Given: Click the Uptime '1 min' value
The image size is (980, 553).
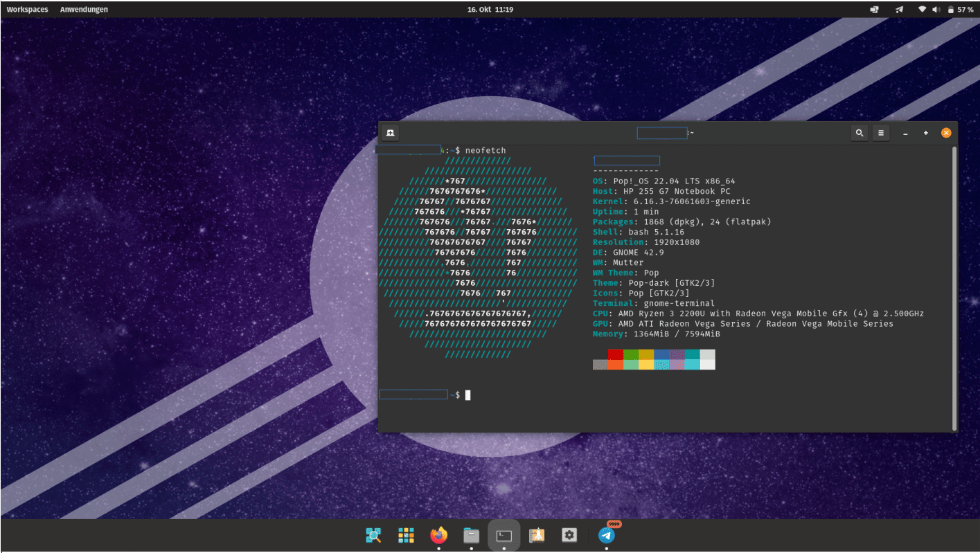Looking at the screenshot, I should coord(646,212).
